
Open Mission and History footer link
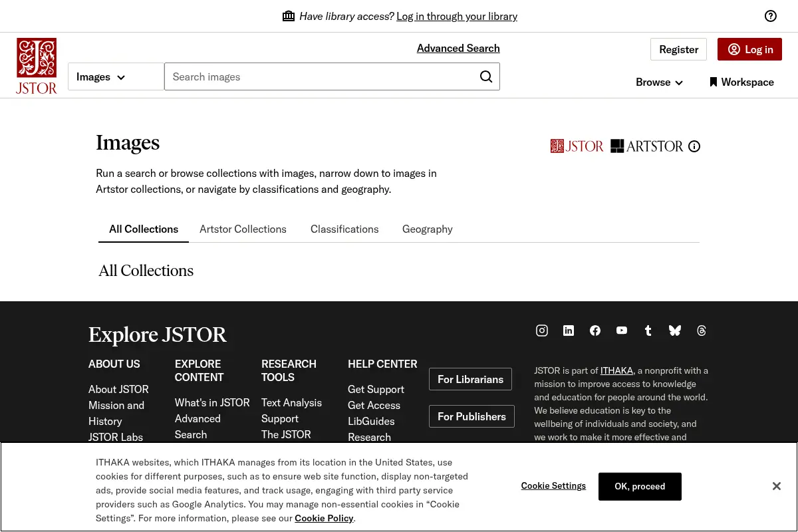pos(116,413)
